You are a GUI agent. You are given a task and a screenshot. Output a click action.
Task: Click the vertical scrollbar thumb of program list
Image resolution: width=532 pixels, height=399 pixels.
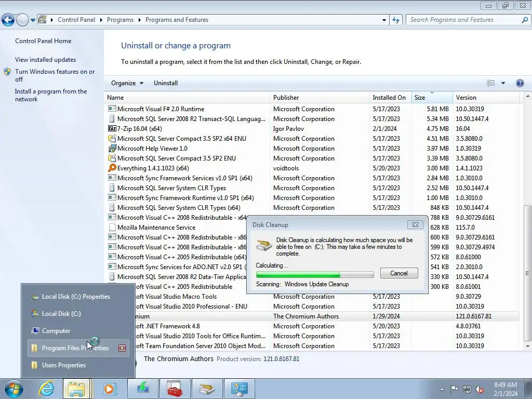(528, 273)
